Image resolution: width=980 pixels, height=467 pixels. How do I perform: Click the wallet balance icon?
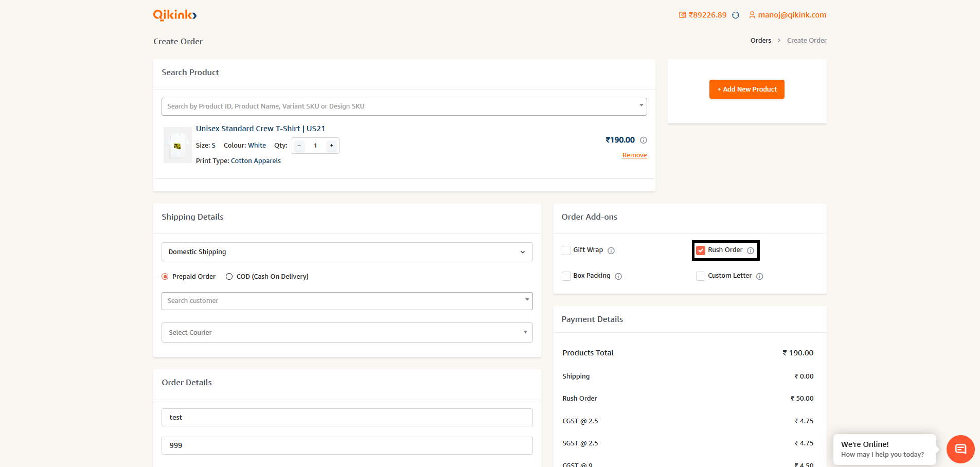pos(682,15)
